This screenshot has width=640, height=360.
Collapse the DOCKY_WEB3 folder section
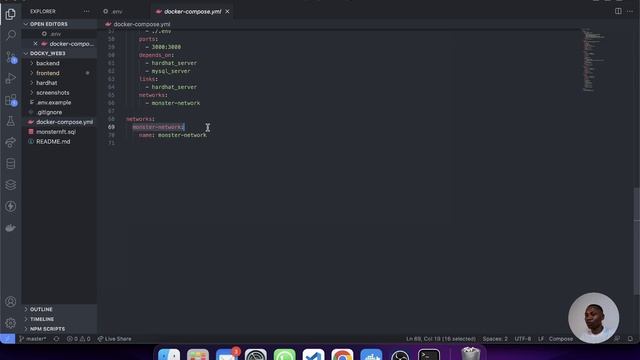point(59,53)
